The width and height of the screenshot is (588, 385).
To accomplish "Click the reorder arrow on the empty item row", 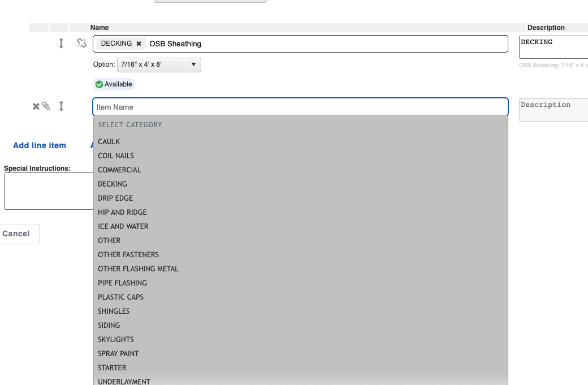I will point(61,106).
